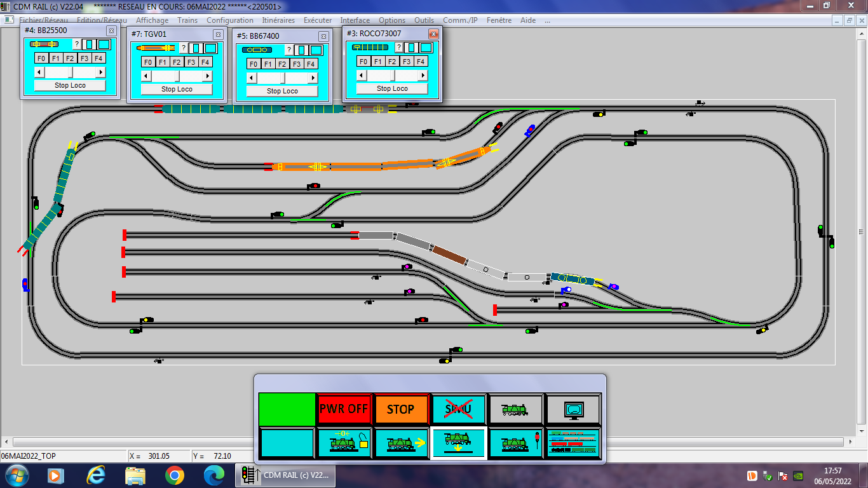The height and width of the screenshot is (488, 868).
Task: Open the Exécuter menu
Action: point(318,20)
